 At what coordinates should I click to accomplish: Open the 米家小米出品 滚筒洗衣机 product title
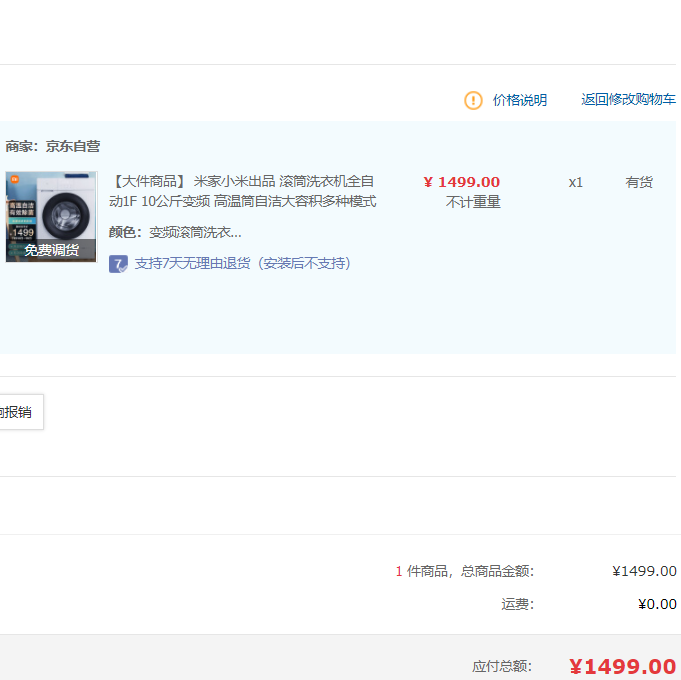coord(243,191)
